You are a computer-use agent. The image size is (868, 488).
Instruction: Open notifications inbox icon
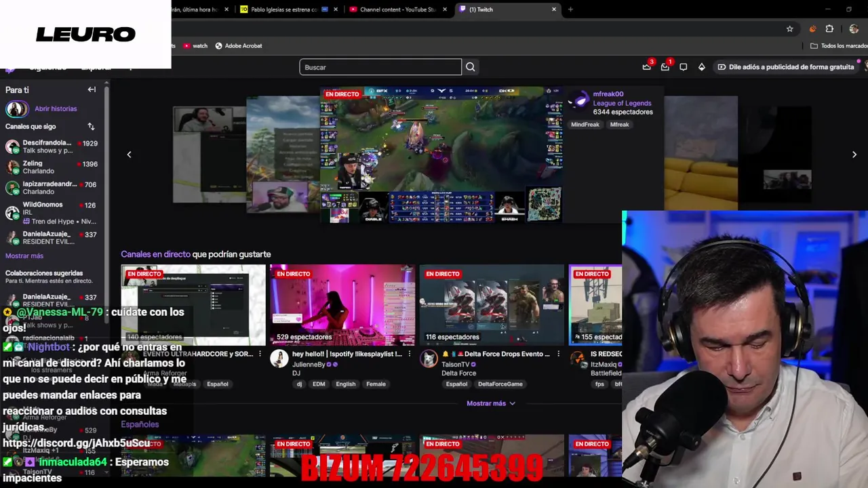click(665, 67)
